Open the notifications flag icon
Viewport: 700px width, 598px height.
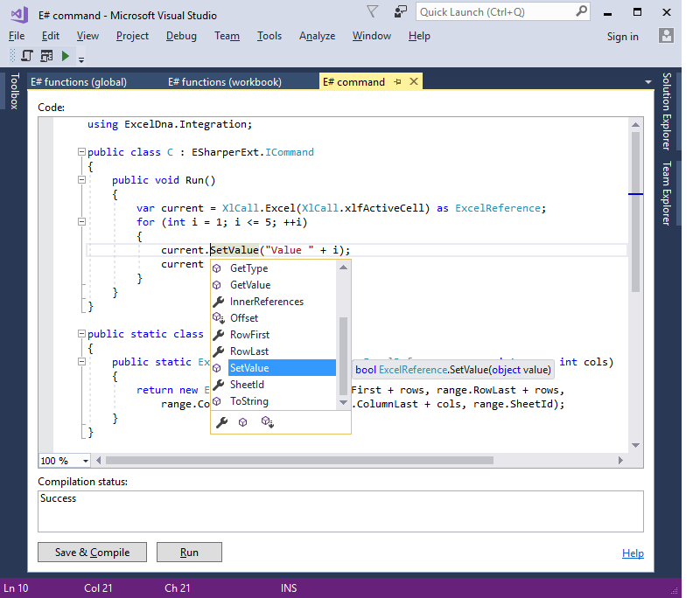click(373, 12)
